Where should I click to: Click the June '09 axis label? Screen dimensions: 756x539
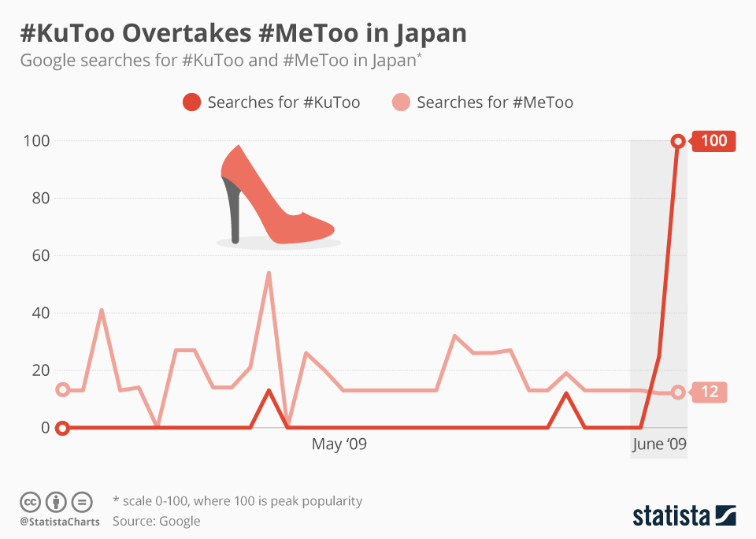[x=659, y=444]
